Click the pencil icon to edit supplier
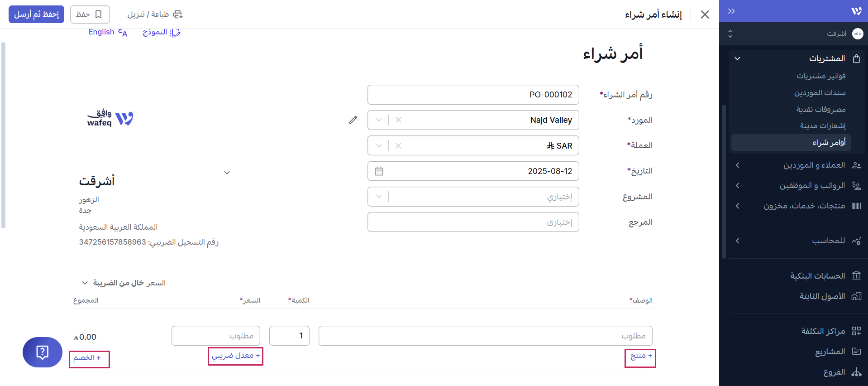The width and height of the screenshot is (868, 386). 353,120
